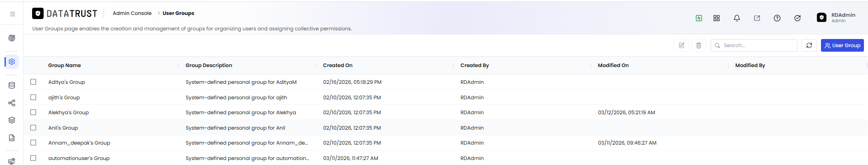Click description "System-defined personal group for Anil"

[235, 128]
